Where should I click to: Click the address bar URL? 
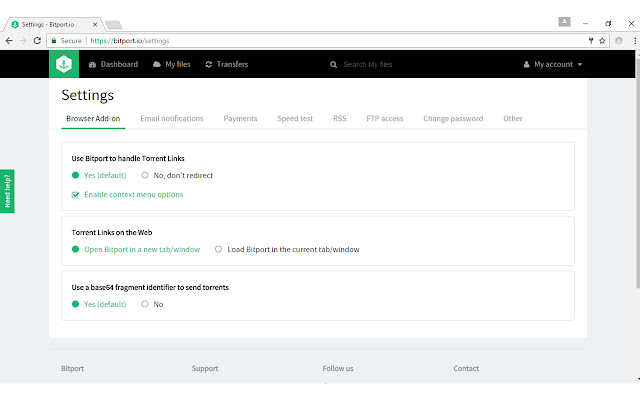129,41
